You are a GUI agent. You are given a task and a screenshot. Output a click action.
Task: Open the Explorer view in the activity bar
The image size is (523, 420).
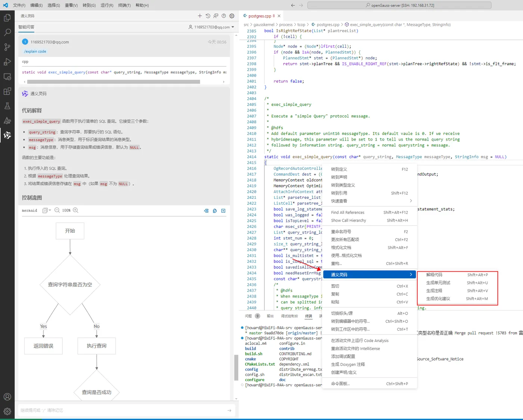tap(7, 18)
